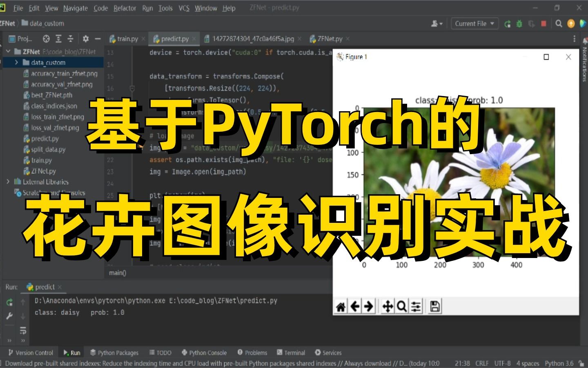Run the current file with the green run icon
Viewport: 588px width, 368px height.
(x=507, y=24)
